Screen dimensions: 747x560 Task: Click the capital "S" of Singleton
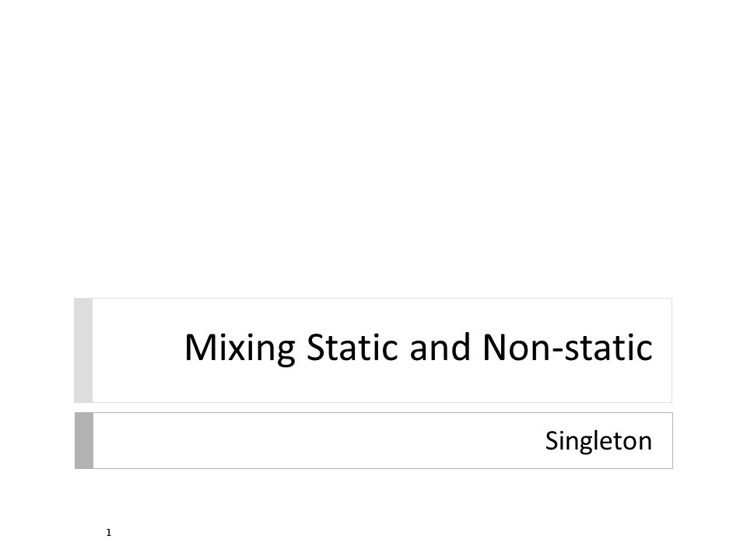pyautogui.click(x=552, y=441)
